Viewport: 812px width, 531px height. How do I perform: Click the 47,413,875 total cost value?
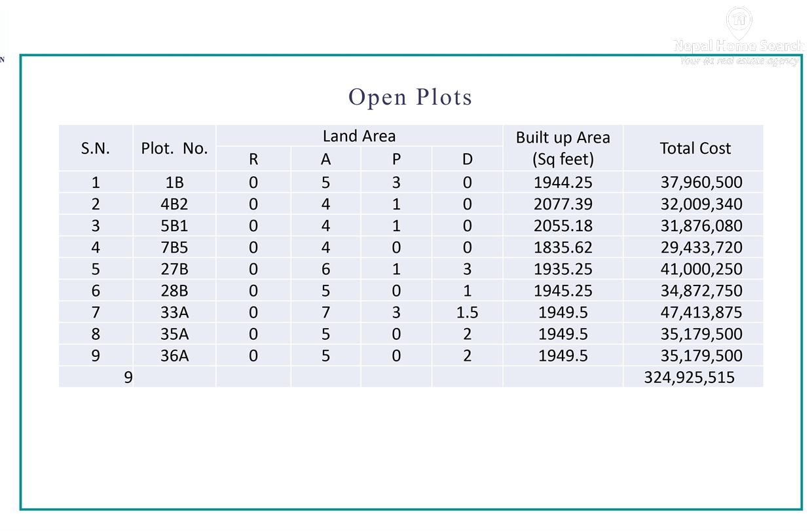point(701,312)
